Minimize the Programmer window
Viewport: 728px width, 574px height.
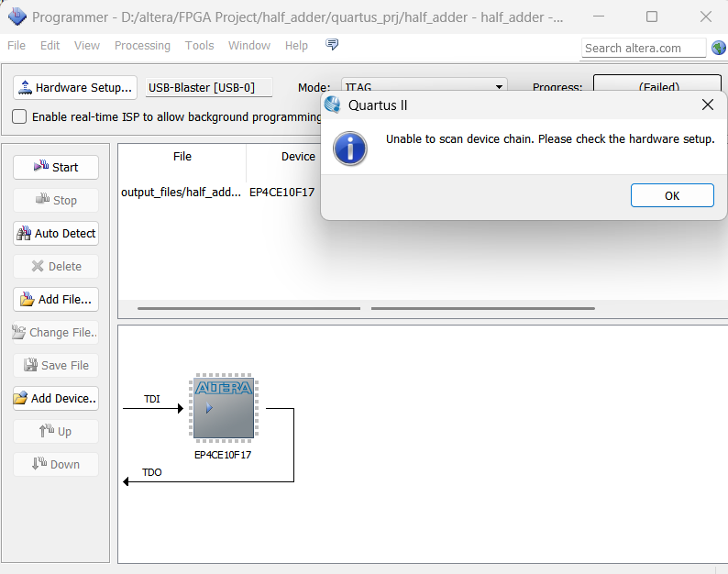599,17
